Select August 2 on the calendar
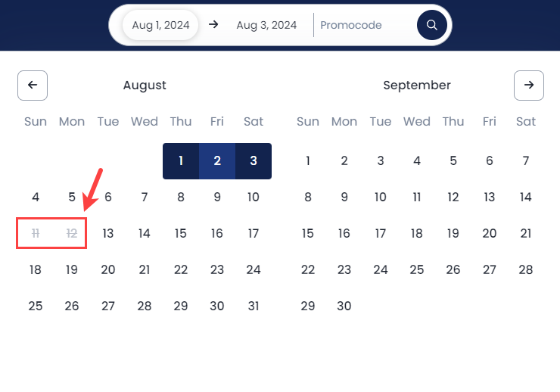The height and width of the screenshot is (392, 560). (x=217, y=161)
